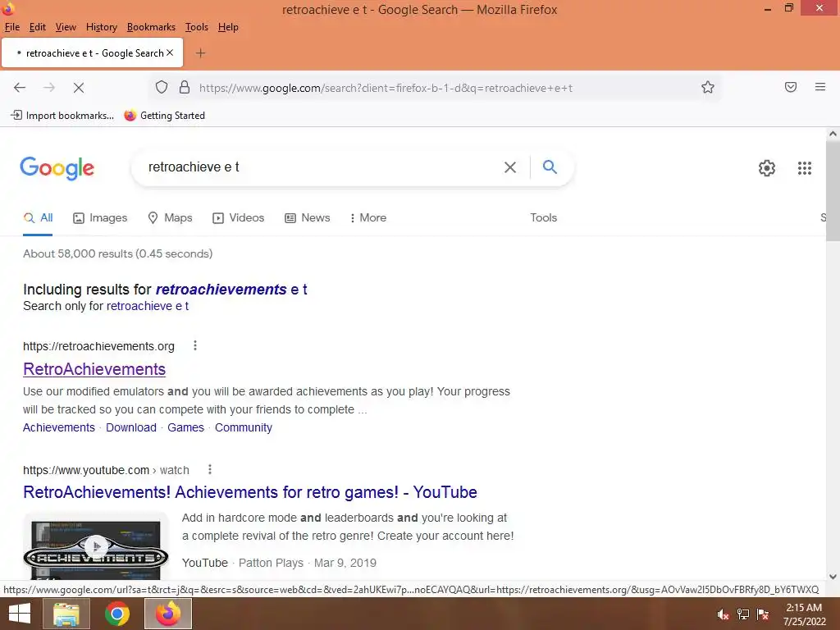Open Getting Started bookmark
The image size is (840, 630).
(164, 115)
